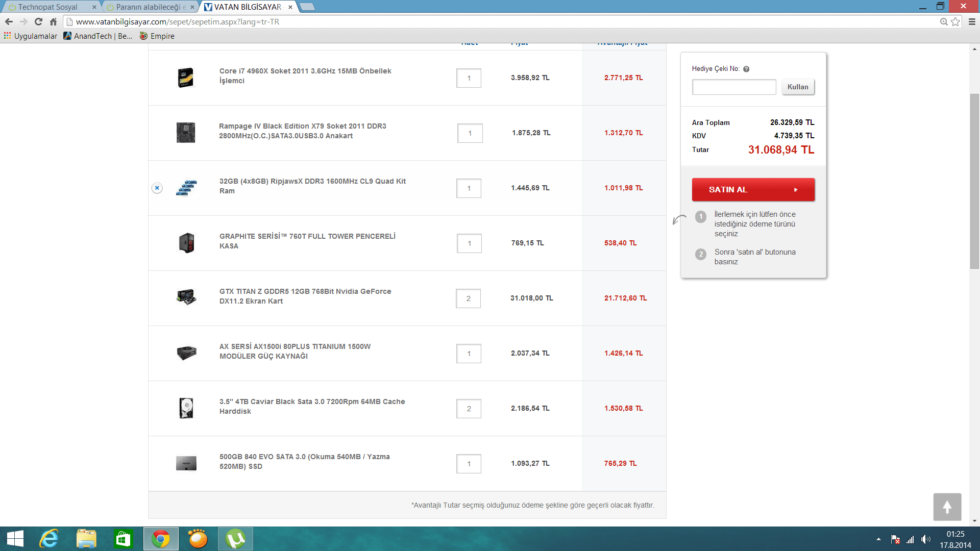Click the browser reload page icon
980x551 pixels.
(x=38, y=21)
